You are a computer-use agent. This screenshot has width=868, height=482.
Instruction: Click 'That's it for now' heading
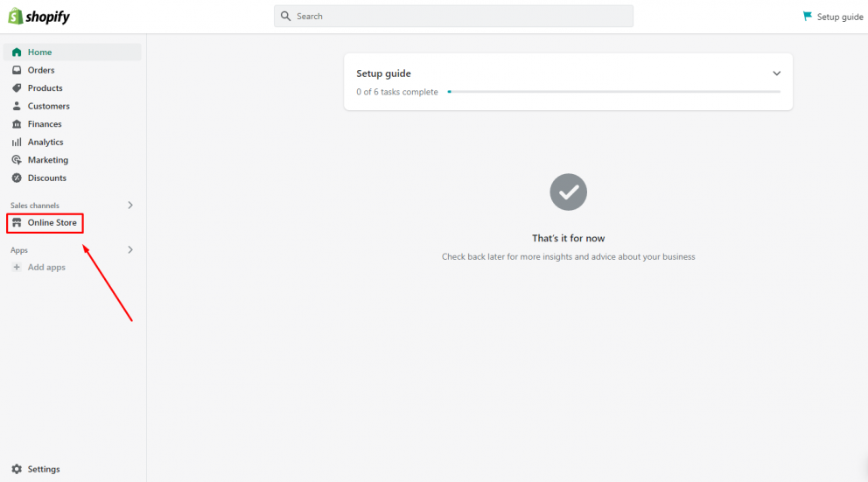point(569,239)
